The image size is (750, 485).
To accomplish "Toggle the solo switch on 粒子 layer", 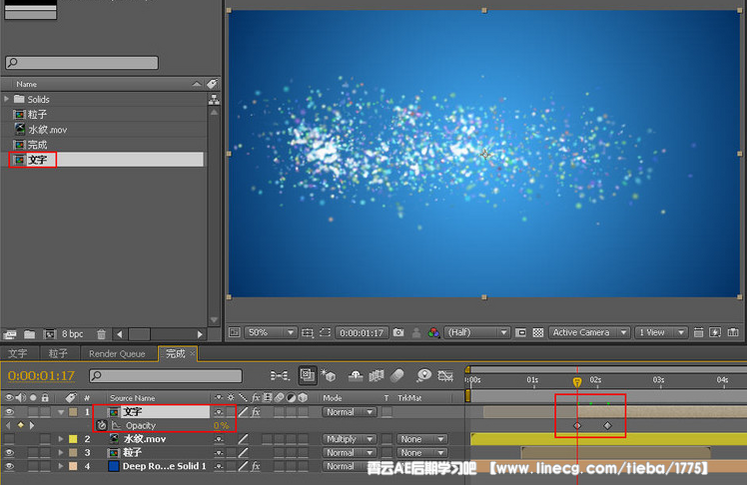I will click(33, 452).
